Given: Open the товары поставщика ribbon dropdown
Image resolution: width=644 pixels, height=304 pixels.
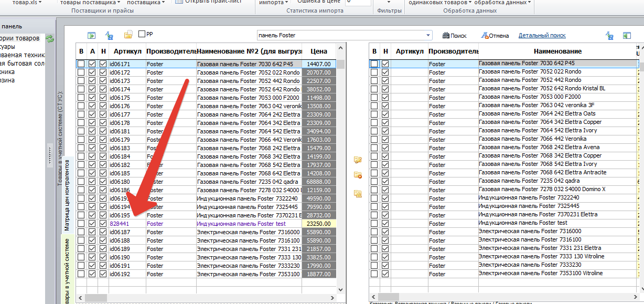Looking at the screenshot, I should pyautogui.click(x=91, y=3).
